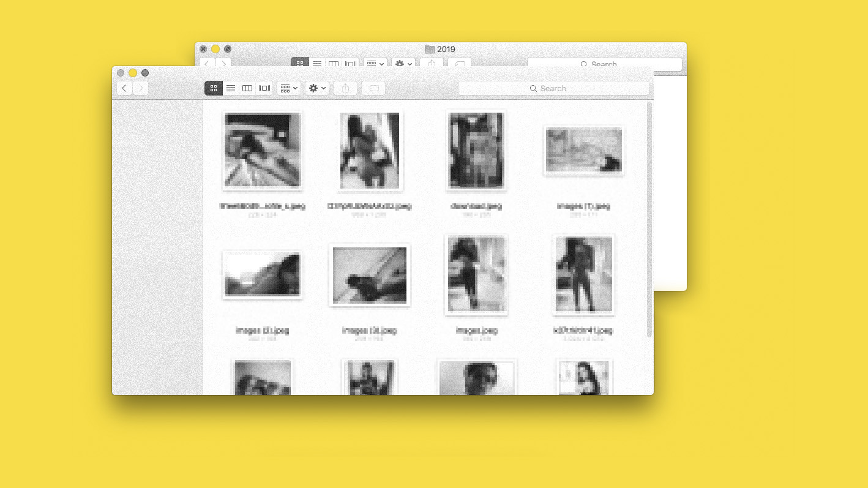Click the Back arrow in the front Finder window
868x488 pixels.
click(x=124, y=88)
